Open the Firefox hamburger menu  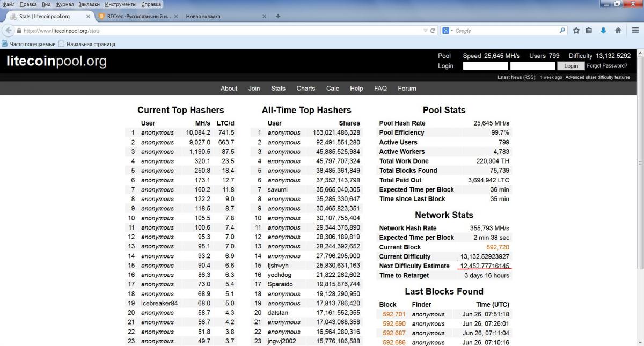pos(635,31)
